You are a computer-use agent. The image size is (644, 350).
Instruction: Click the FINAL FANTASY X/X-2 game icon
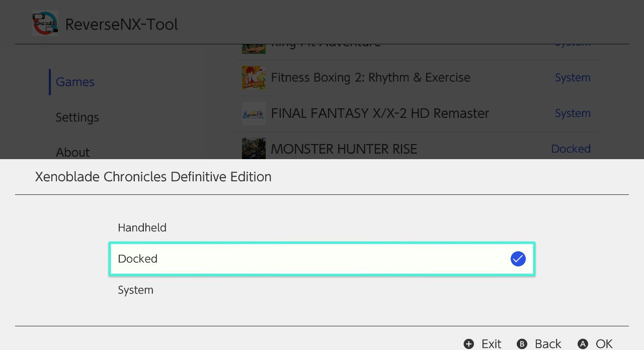click(x=254, y=113)
